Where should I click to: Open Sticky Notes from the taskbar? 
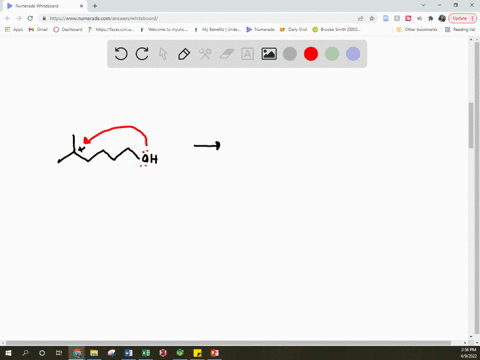click(197, 353)
